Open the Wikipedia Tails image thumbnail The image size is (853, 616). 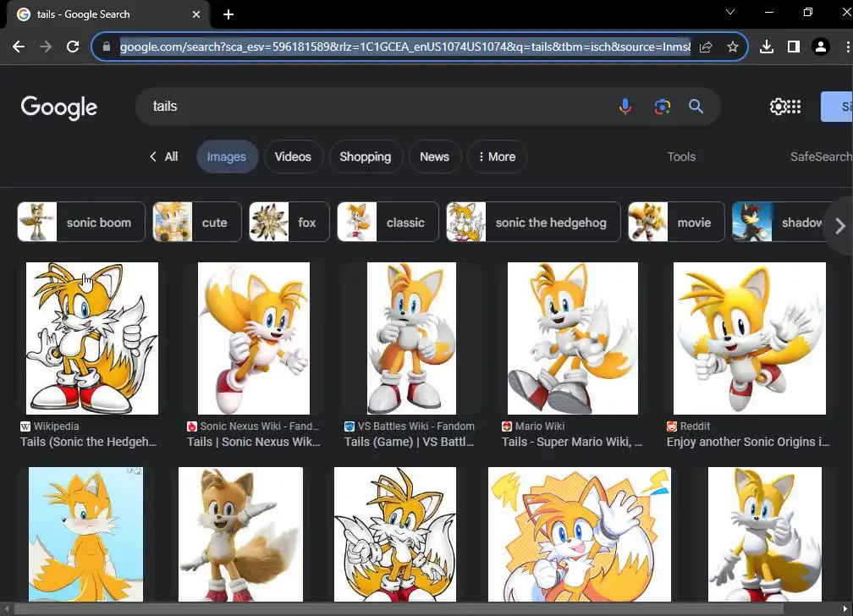[92, 338]
